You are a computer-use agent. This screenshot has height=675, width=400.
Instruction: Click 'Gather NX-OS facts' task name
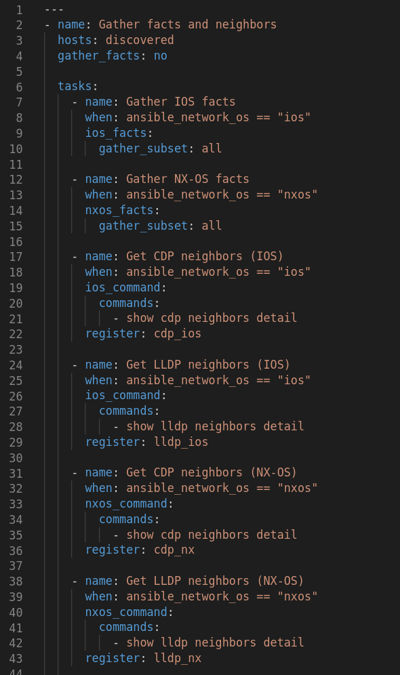click(187, 179)
